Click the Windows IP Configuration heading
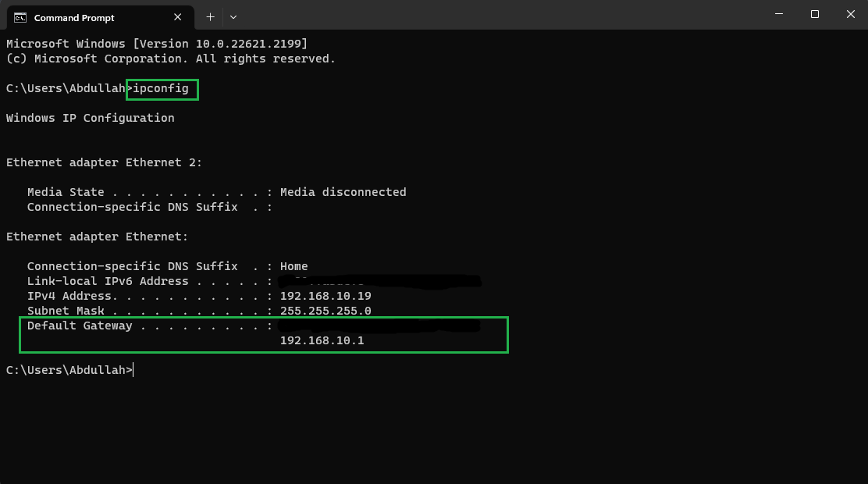 [90, 118]
